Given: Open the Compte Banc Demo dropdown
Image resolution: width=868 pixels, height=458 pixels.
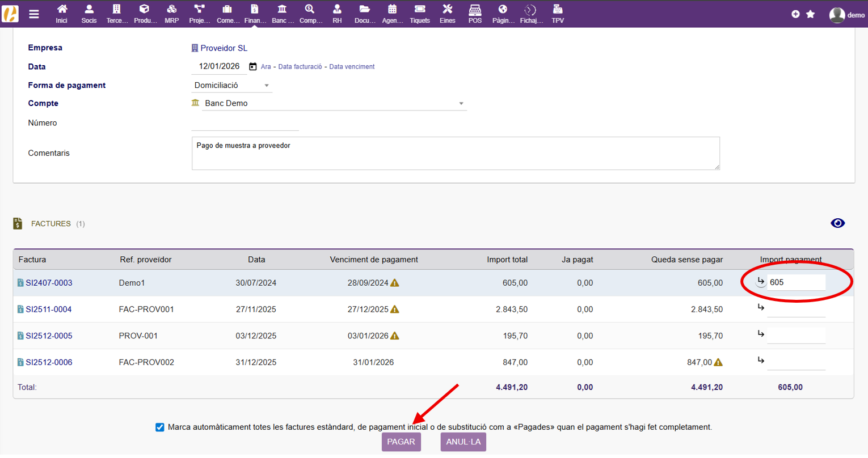Looking at the screenshot, I should [x=329, y=104].
